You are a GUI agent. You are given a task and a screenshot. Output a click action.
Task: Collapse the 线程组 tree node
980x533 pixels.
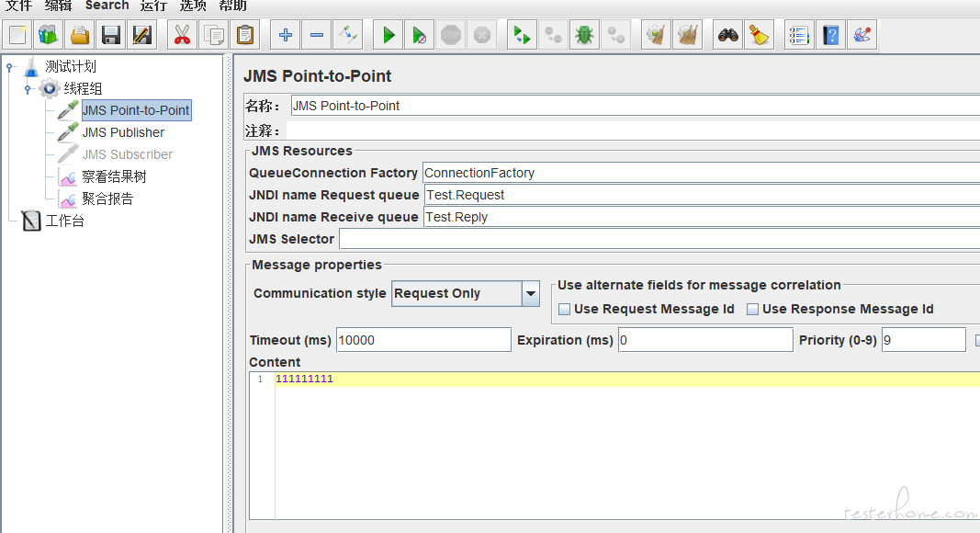(x=28, y=88)
